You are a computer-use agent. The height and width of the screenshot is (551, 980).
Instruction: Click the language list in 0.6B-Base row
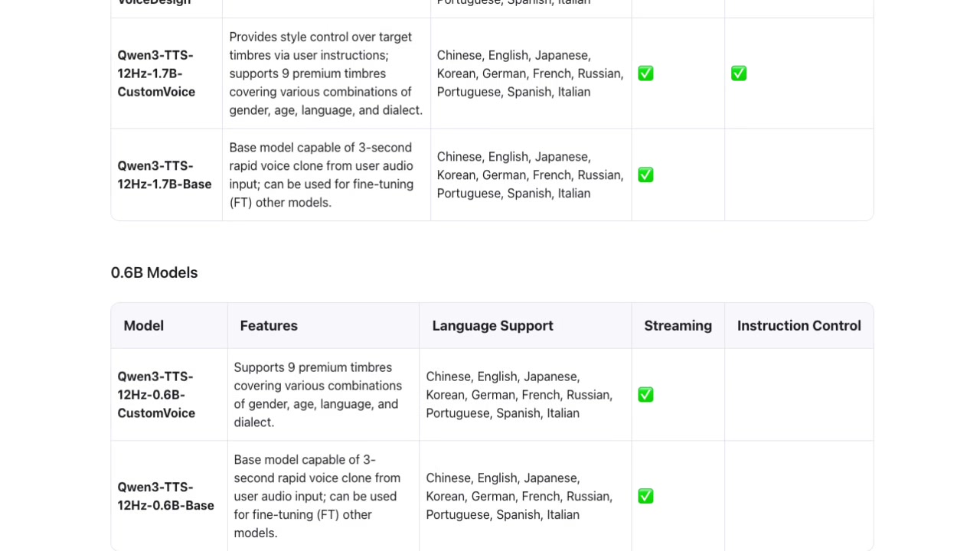tap(519, 497)
